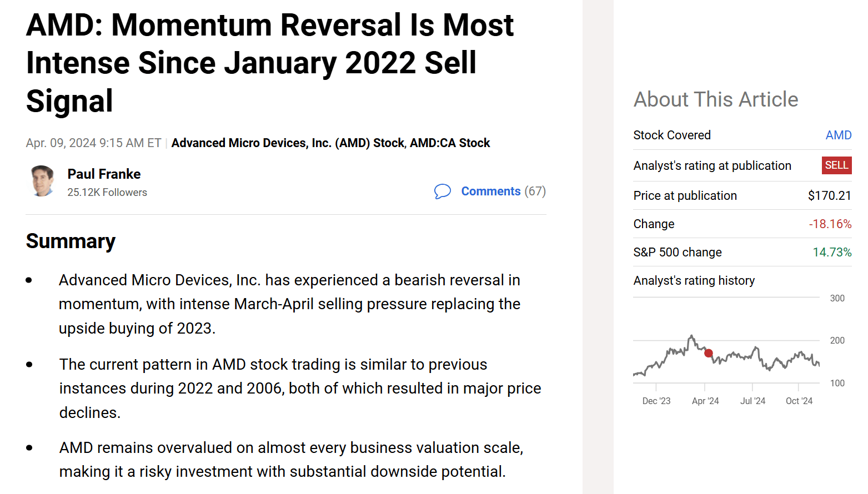Click the red SELL rating badge
The height and width of the screenshot is (494, 868).
(x=836, y=165)
